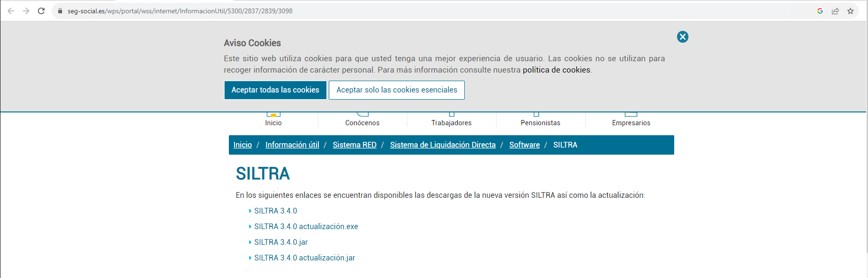
Task: Go to Inicio in the breadcrumb
Action: click(243, 145)
